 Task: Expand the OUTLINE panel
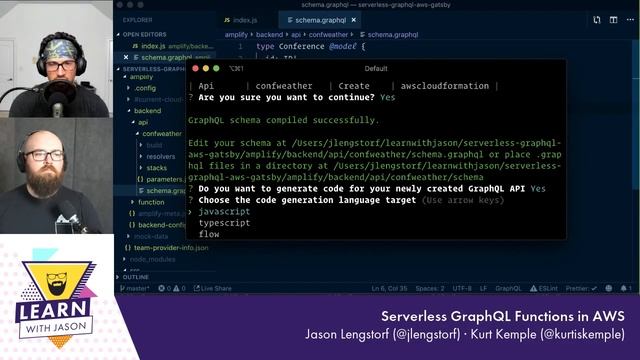(136, 277)
